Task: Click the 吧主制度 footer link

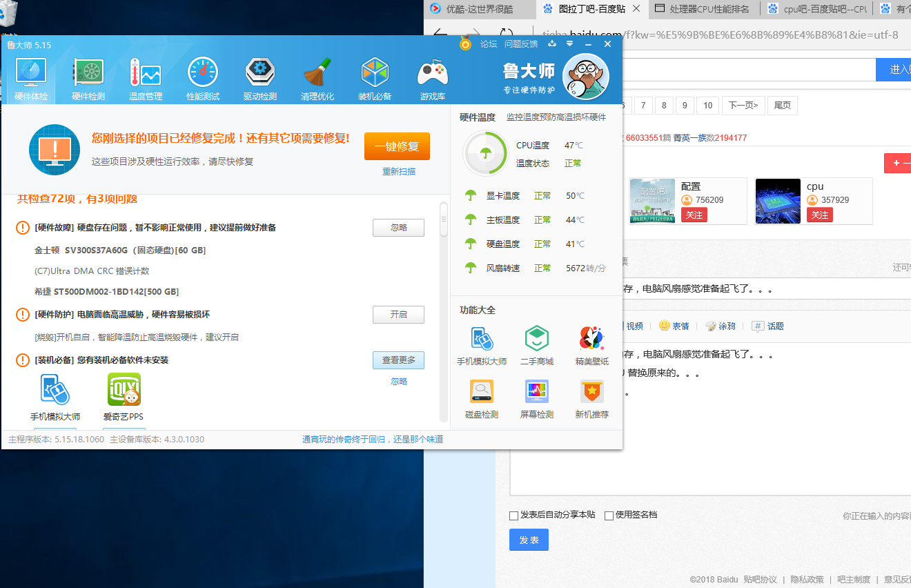Action: (854, 579)
